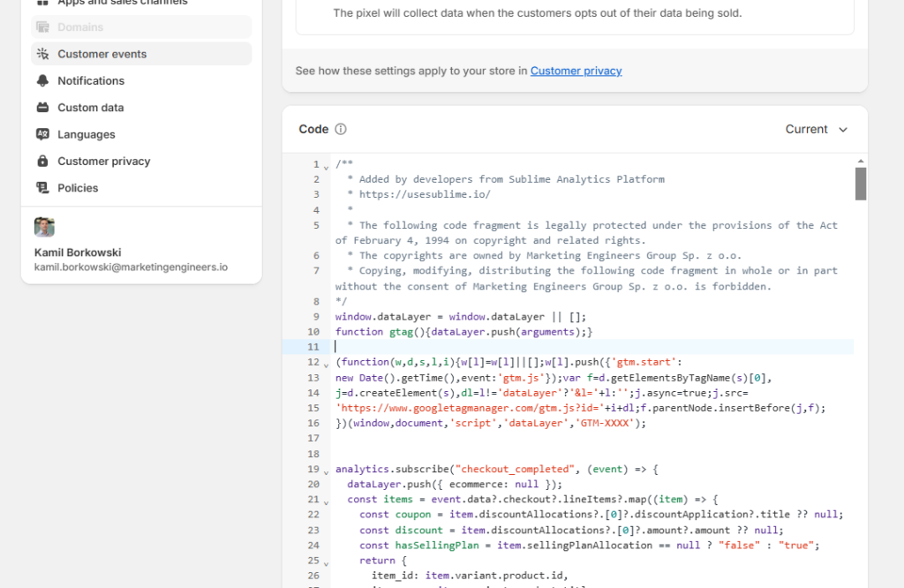Click the Languages icon in sidebar
Screen dimensions: 904x588
[x=42, y=134]
